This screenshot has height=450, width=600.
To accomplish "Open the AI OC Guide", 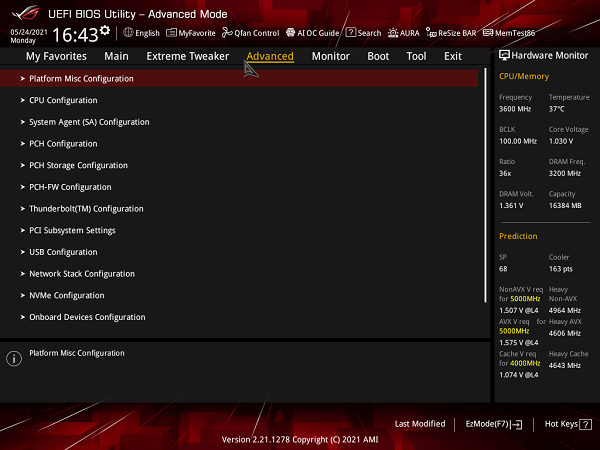I will pyautogui.click(x=312, y=33).
